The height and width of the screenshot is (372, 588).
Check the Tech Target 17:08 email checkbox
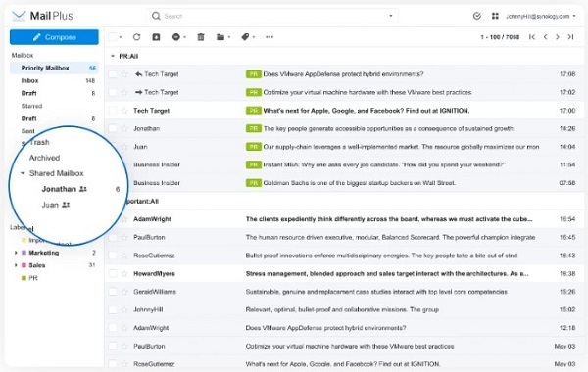click(x=113, y=74)
